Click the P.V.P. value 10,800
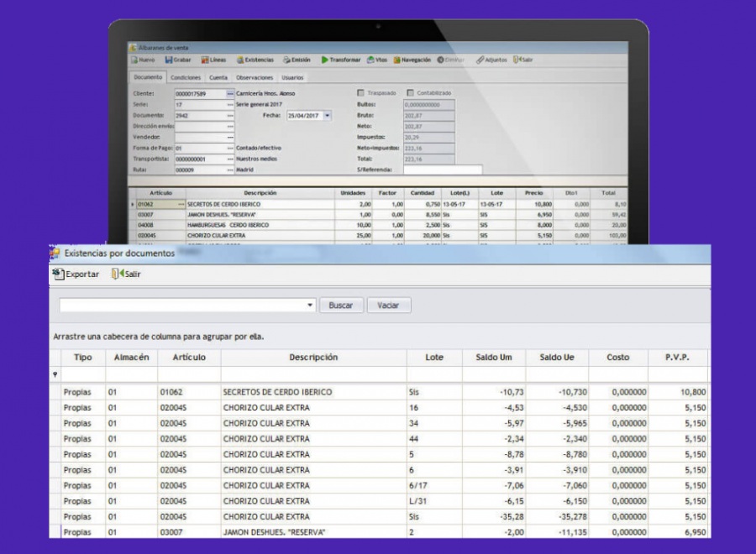Image resolution: width=756 pixels, height=554 pixels. pos(693,392)
